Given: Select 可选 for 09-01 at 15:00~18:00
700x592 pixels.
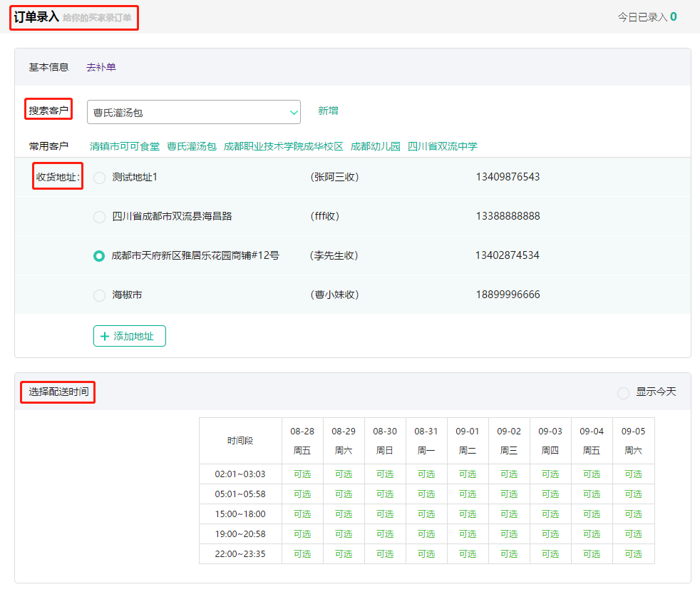Looking at the screenshot, I should 468,514.
